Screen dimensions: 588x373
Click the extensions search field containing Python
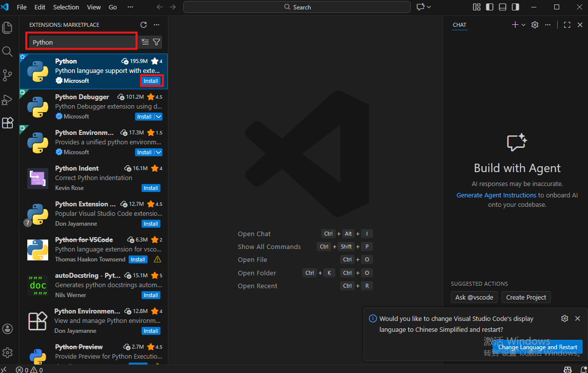click(x=82, y=42)
